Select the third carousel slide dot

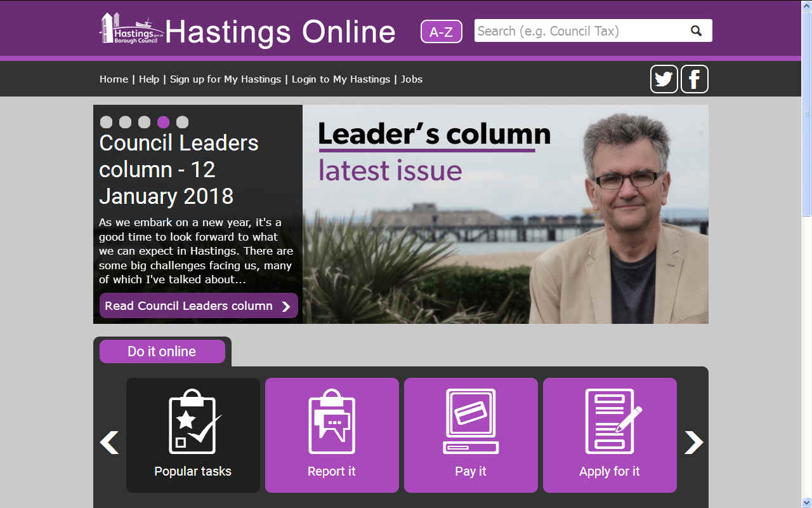pyautogui.click(x=145, y=122)
